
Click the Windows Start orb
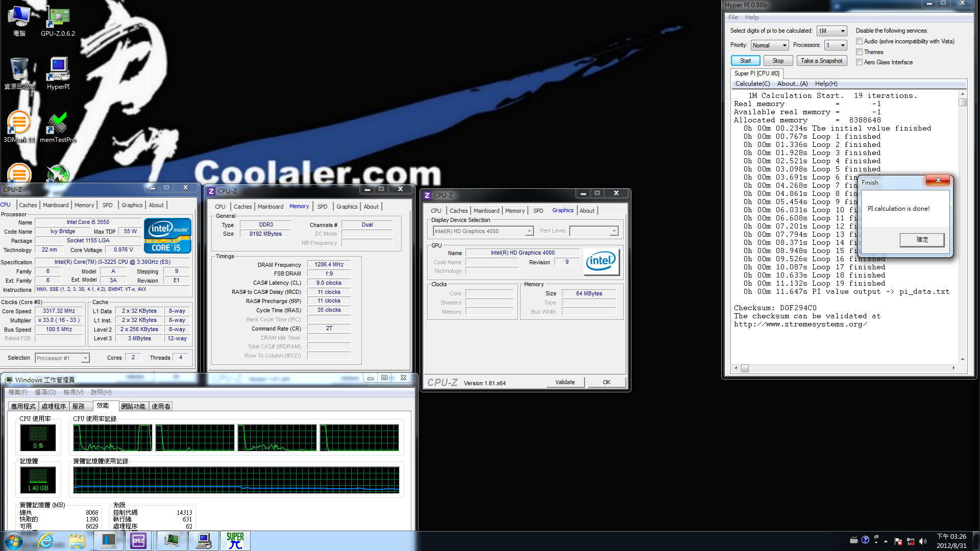point(14,541)
